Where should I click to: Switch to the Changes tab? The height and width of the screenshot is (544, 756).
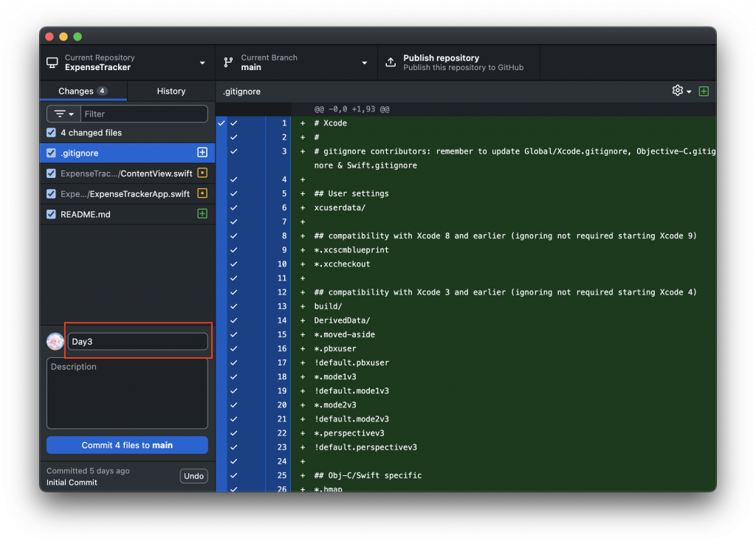[83, 91]
